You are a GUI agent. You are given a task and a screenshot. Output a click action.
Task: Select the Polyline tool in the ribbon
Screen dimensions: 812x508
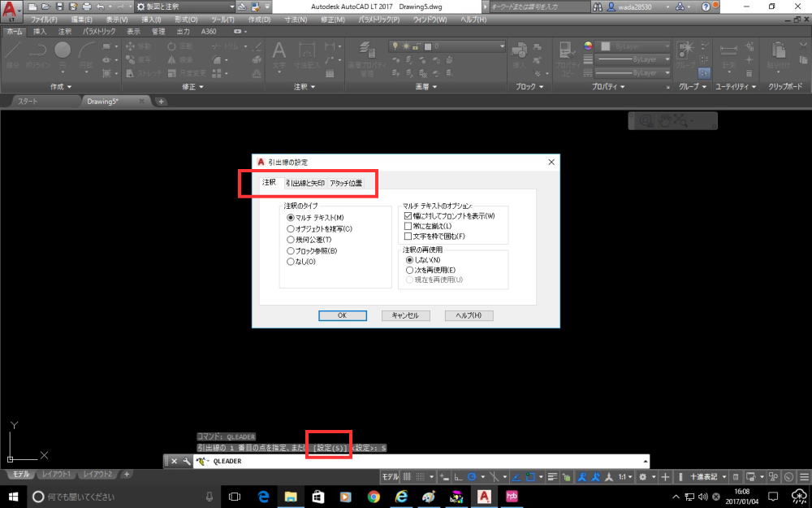tap(37, 50)
